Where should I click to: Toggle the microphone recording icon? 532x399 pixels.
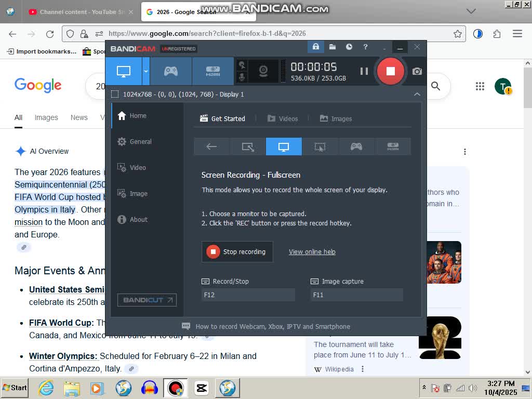tap(242, 77)
